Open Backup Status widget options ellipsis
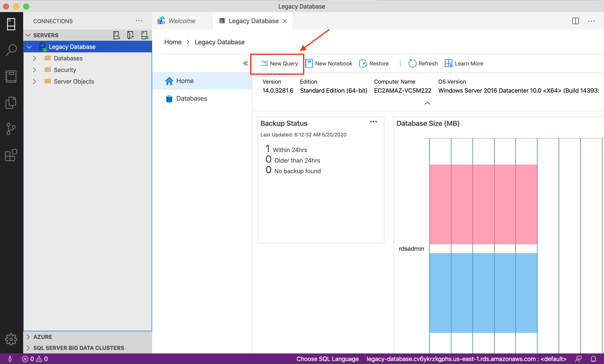This screenshot has width=604, height=364. tap(374, 122)
